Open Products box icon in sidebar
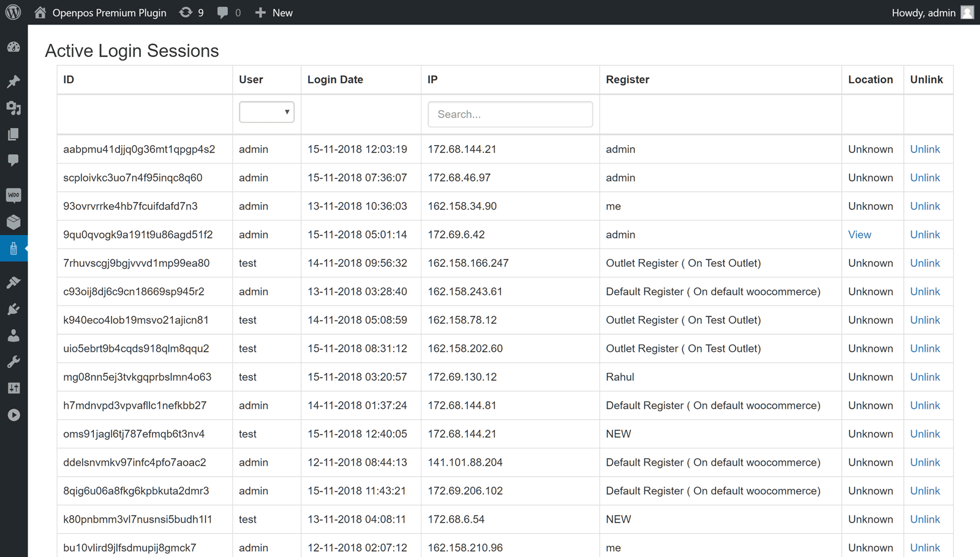This screenshot has width=980, height=557. coord(13,222)
